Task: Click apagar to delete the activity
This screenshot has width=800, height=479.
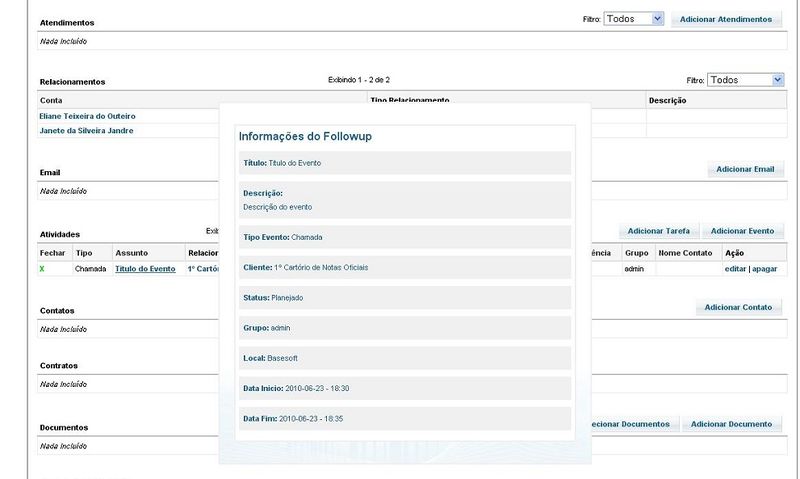Action: click(x=764, y=269)
